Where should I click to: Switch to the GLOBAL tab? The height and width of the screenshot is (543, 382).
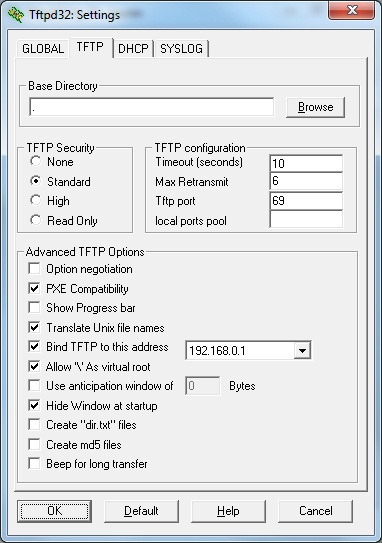click(x=43, y=48)
